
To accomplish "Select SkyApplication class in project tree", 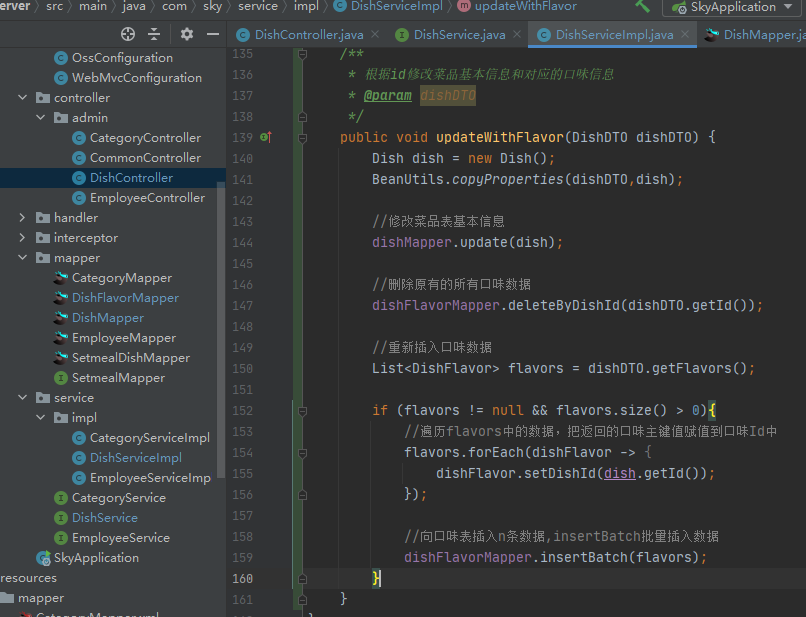I will pos(96,558).
